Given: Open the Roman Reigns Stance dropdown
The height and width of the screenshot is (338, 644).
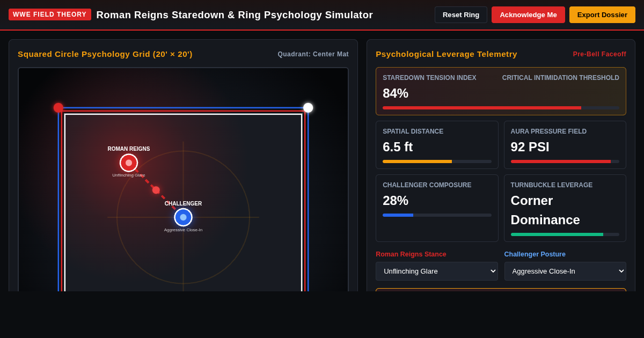Looking at the screenshot, I should 437,271.
